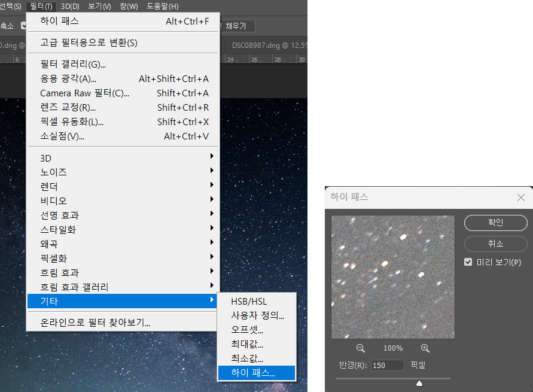This screenshot has width=533, height=392.
Task: Open Camera Raw 필터(C)...
Action: [x=123, y=93]
